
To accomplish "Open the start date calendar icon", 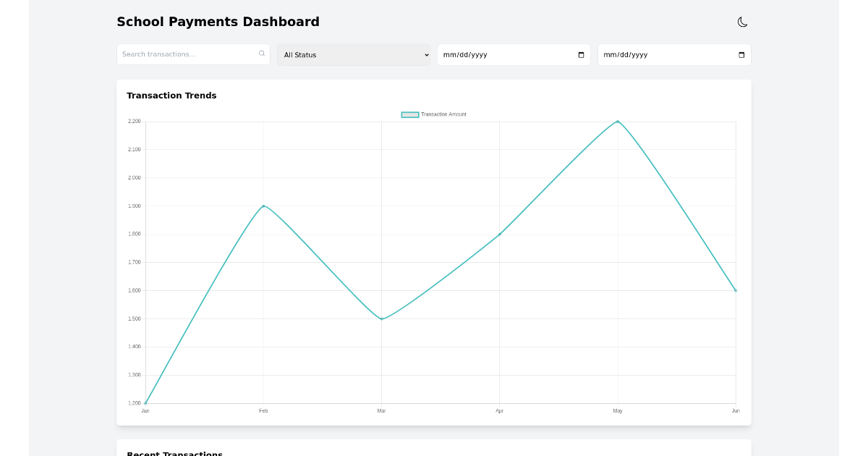I will (579, 54).
